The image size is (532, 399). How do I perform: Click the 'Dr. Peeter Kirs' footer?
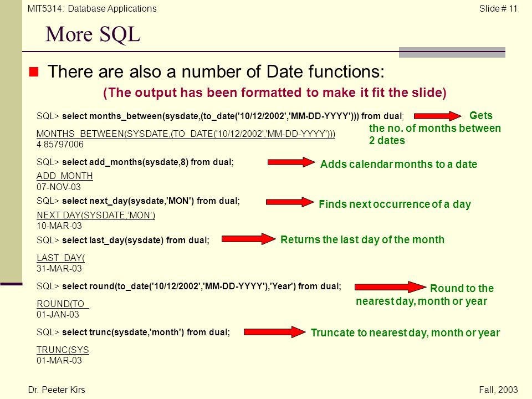click(x=57, y=390)
